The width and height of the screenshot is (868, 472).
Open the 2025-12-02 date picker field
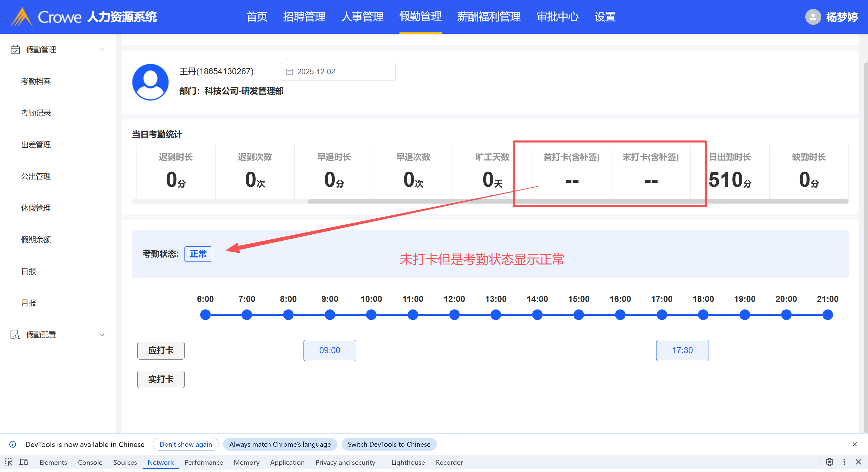(x=338, y=71)
